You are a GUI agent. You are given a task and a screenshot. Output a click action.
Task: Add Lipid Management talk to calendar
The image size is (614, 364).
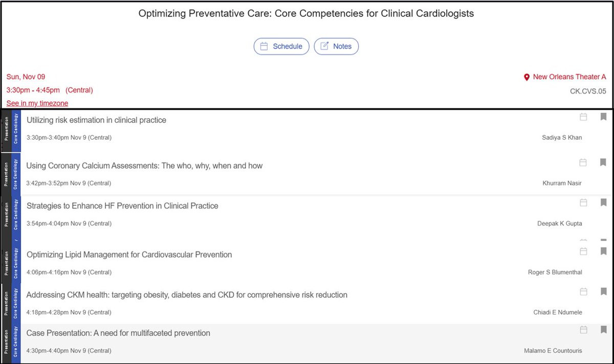tap(583, 252)
